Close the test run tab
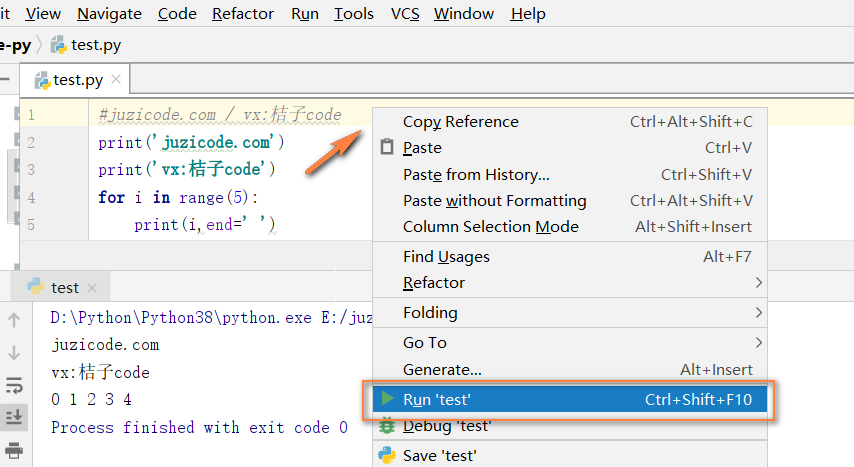The width and height of the screenshot is (854, 467). click(92, 288)
